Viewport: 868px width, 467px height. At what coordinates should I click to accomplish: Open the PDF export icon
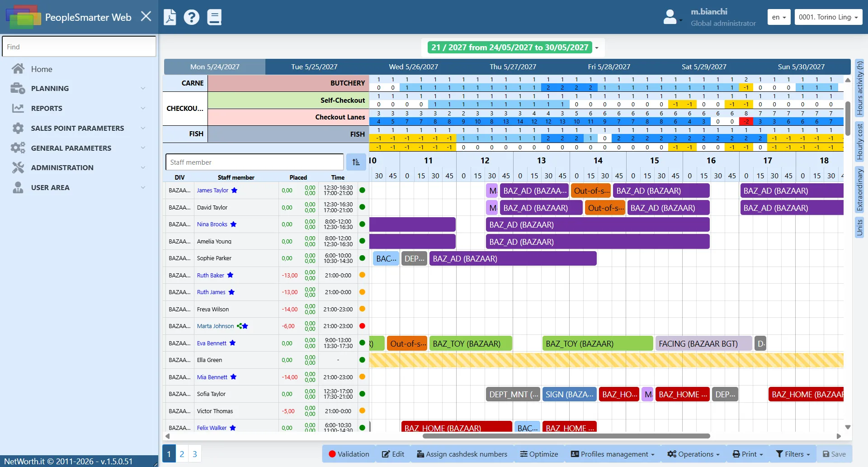click(170, 17)
